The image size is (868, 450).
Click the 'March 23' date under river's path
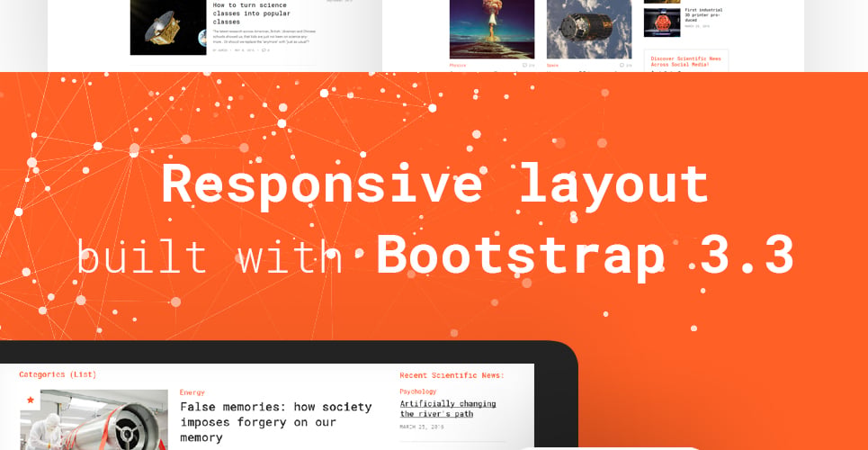pos(421,427)
